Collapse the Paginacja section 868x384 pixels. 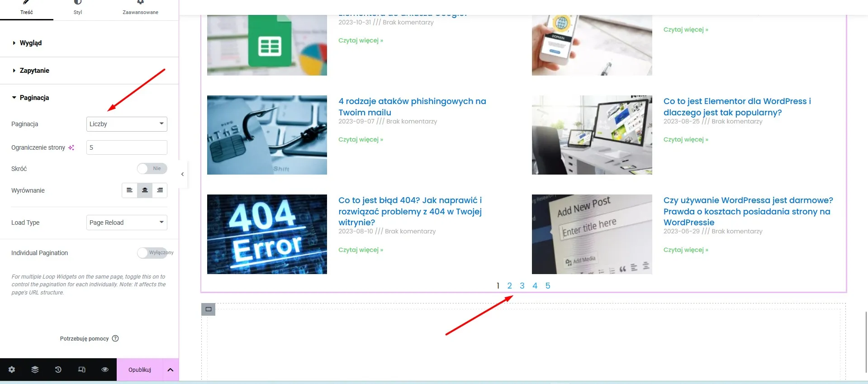tap(89, 98)
